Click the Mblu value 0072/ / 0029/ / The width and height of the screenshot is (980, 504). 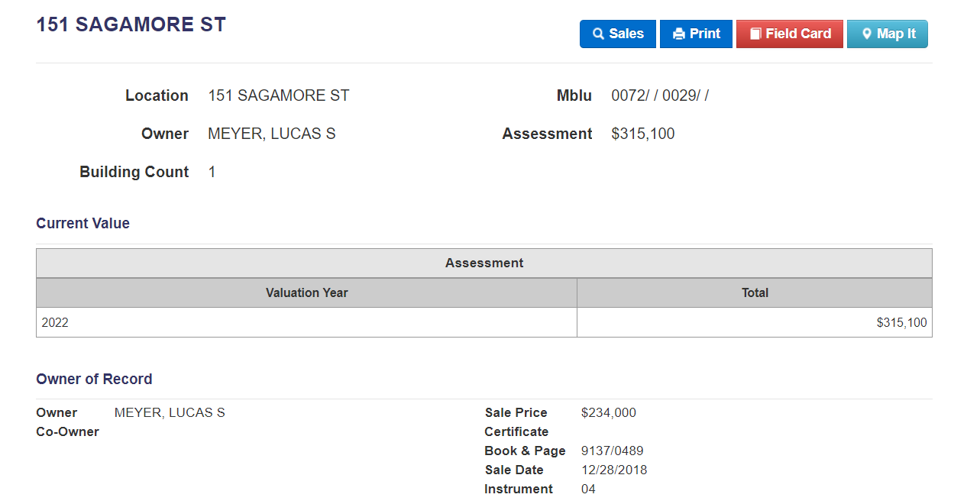tap(659, 95)
